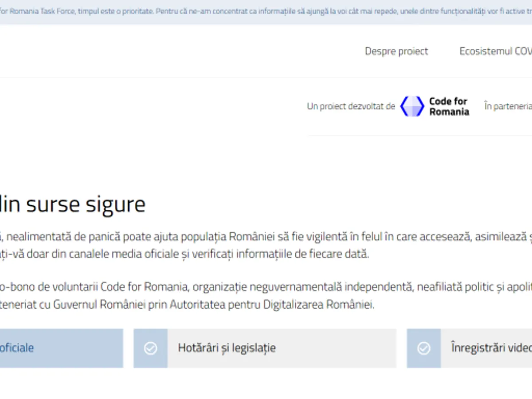Click checkmark icon beside Înregistrări video

424,348
